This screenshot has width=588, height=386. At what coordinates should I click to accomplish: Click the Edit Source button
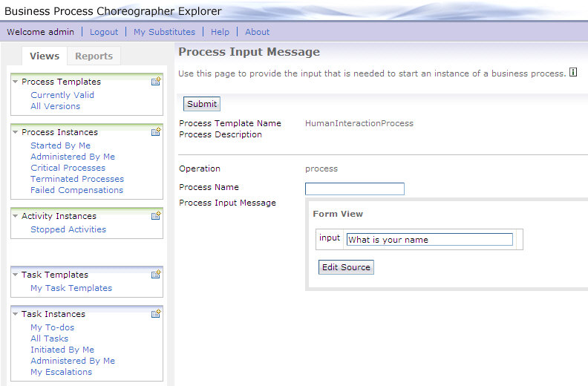point(346,267)
